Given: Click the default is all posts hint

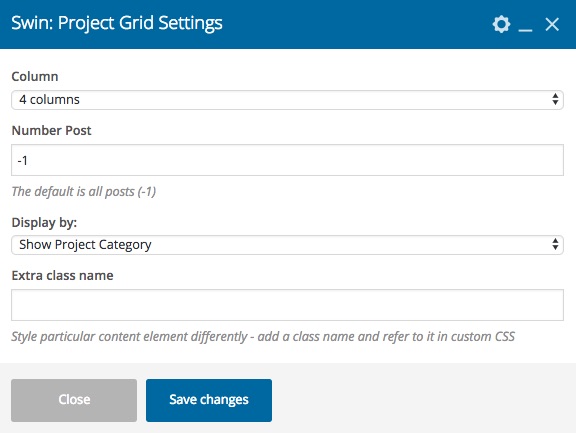Looking at the screenshot, I should (x=84, y=191).
